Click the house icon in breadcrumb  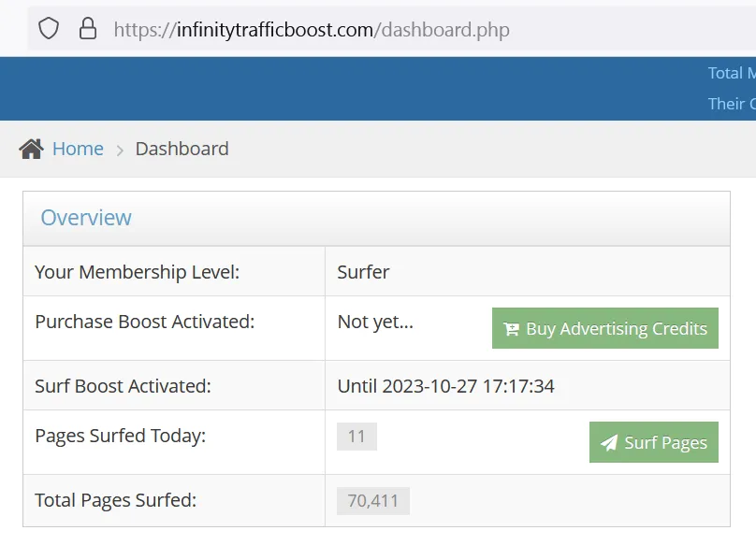pos(31,149)
